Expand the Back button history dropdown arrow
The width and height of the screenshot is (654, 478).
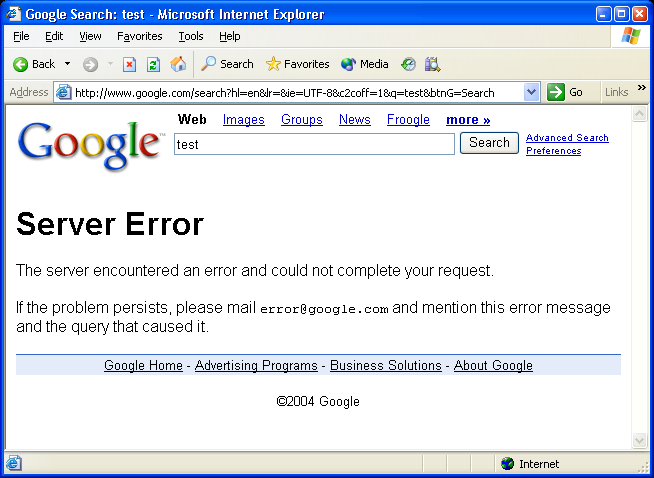(67, 64)
